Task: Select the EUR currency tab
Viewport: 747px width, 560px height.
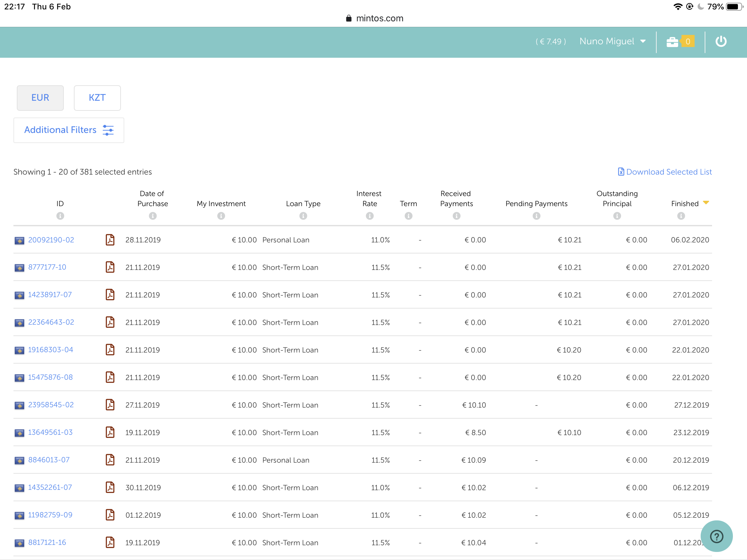Action: (40, 98)
